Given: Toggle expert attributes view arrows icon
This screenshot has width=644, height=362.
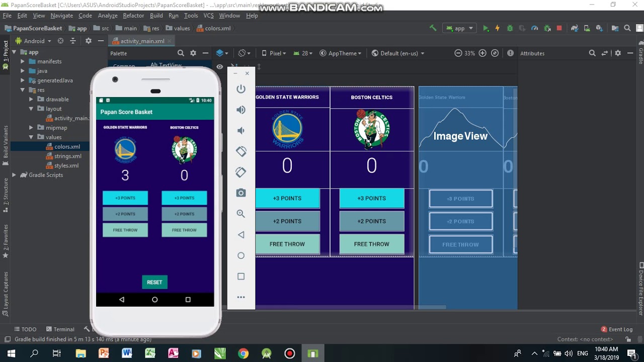Looking at the screenshot, I should (605, 53).
